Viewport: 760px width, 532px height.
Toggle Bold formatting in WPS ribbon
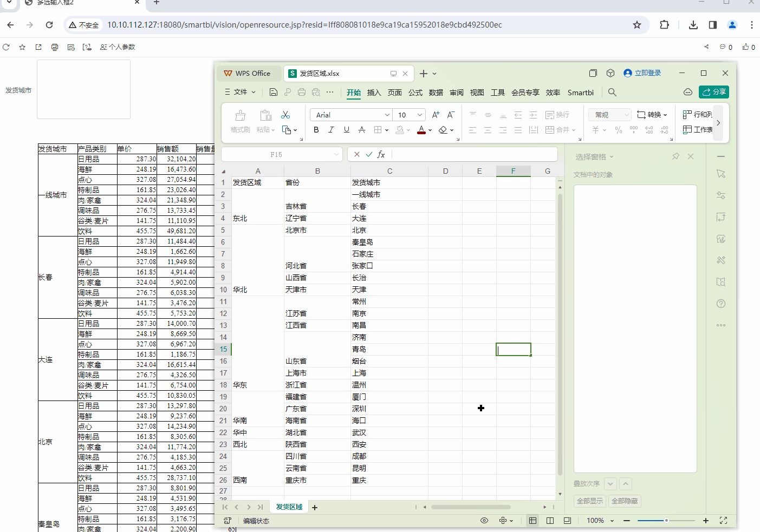click(x=316, y=130)
